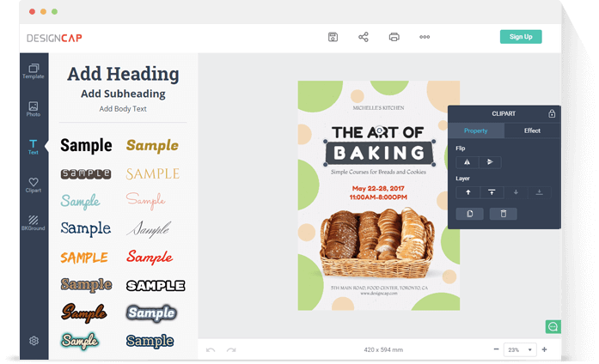Choose the navy serif Sample style

(86, 228)
